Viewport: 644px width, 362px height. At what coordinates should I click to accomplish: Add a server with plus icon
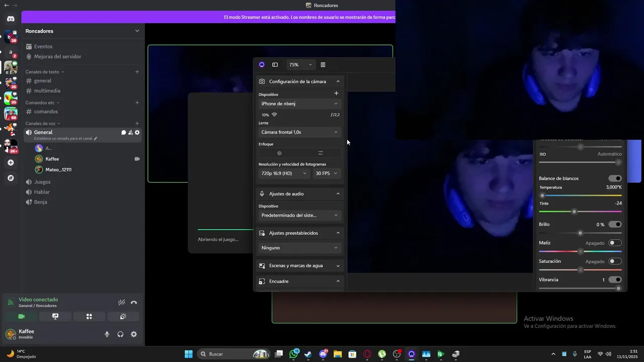coord(11,162)
